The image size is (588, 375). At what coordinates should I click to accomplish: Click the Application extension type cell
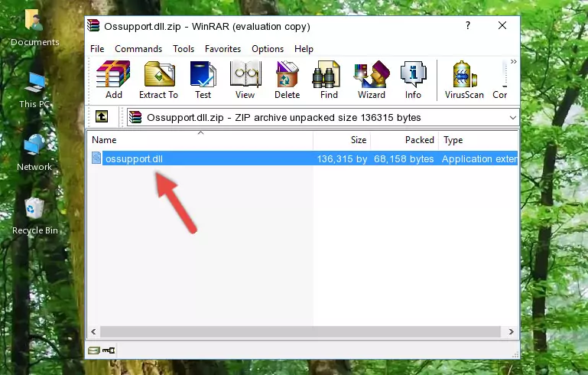tap(479, 158)
